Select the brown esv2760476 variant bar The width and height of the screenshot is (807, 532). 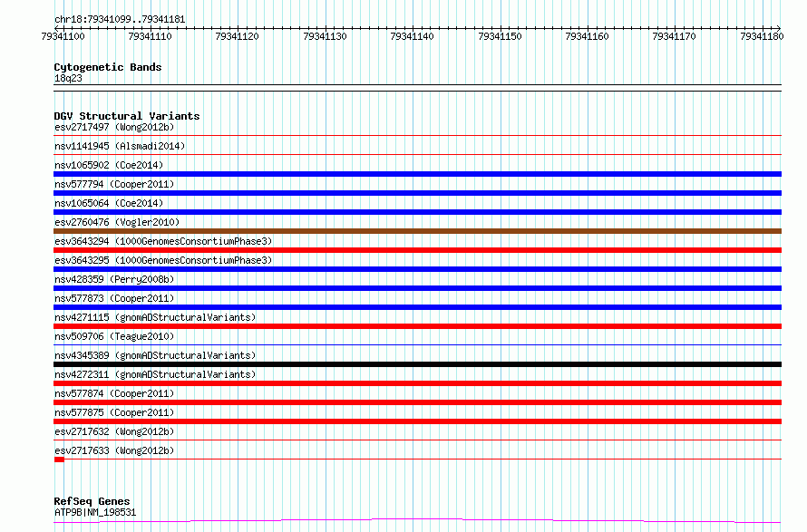click(417, 231)
